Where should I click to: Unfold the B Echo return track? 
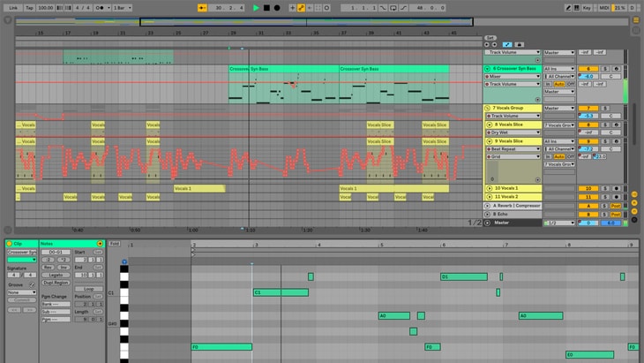tap(487, 215)
